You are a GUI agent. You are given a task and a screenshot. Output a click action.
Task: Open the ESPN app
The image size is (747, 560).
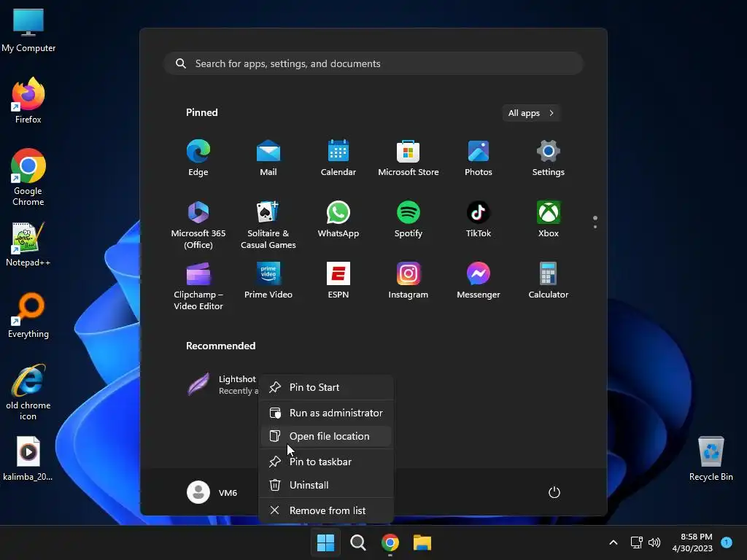pyautogui.click(x=338, y=281)
